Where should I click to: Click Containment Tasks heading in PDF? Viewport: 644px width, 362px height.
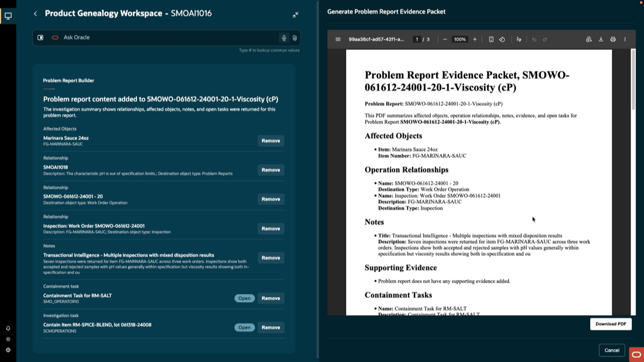point(398,295)
